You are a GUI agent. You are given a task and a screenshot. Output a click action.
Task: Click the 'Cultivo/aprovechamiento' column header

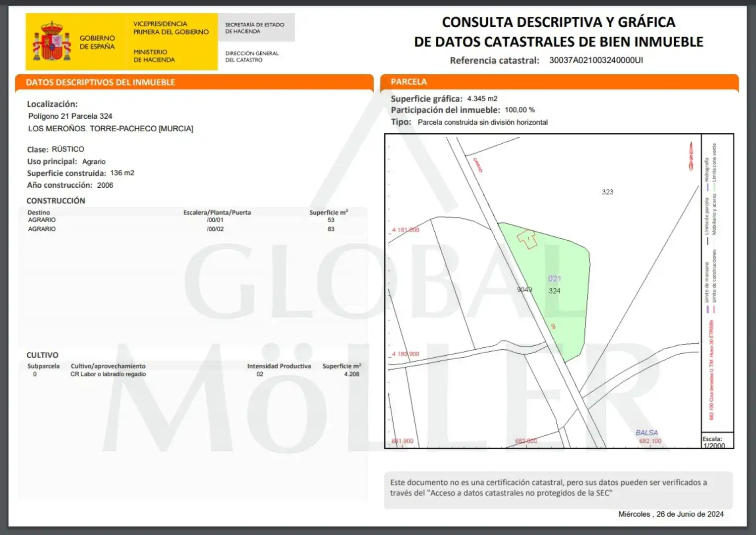coord(108,366)
